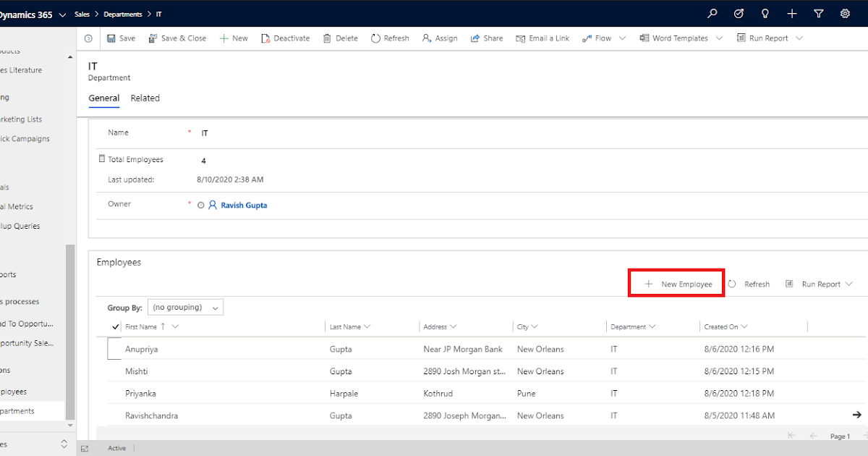
Task: Click the New Employee button
Action: click(x=676, y=283)
